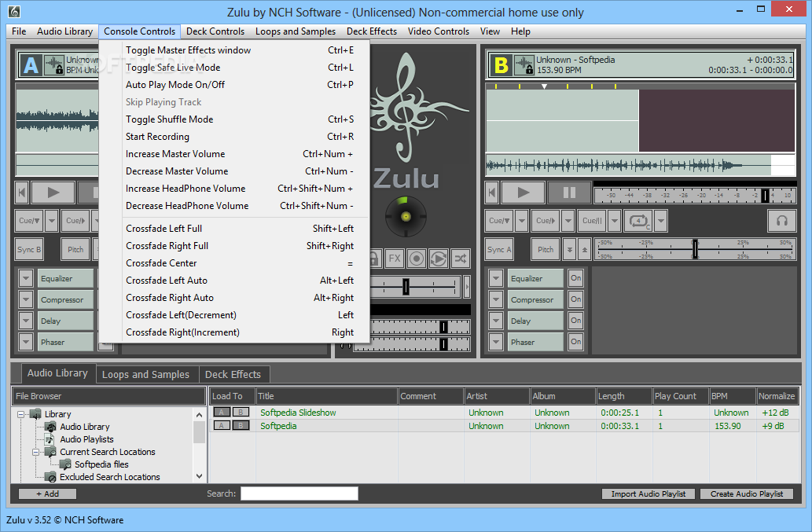Image resolution: width=812 pixels, height=532 pixels.
Task: Open the Deck B Equalizer button
Action: point(535,278)
